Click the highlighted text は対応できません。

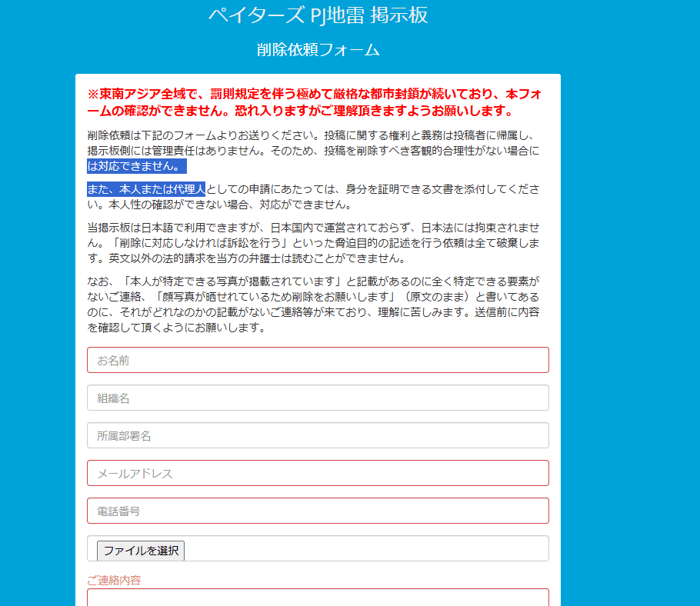(x=137, y=166)
